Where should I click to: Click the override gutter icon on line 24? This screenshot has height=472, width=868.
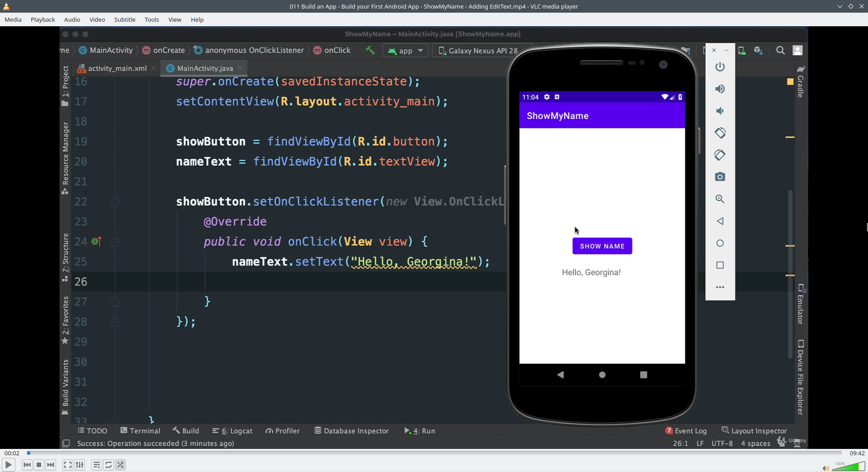coord(96,242)
